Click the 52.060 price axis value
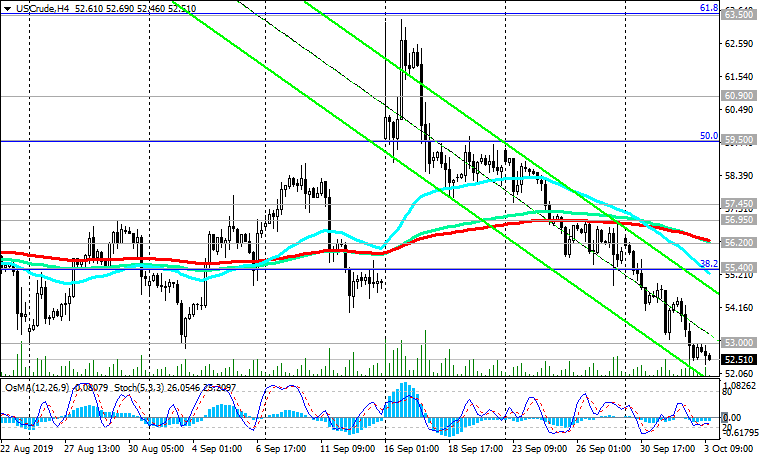 (739, 374)
